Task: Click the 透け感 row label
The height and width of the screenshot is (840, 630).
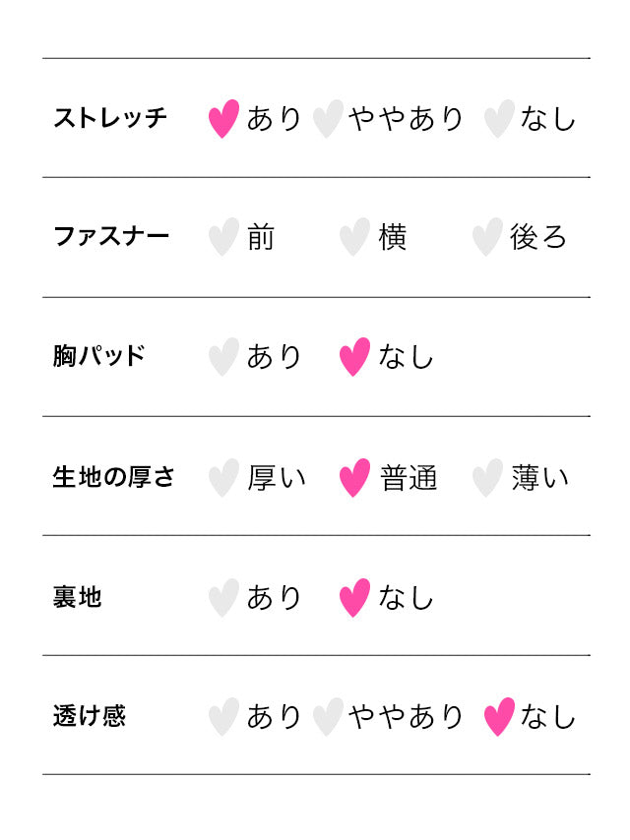Action: [x=90, y=717]
